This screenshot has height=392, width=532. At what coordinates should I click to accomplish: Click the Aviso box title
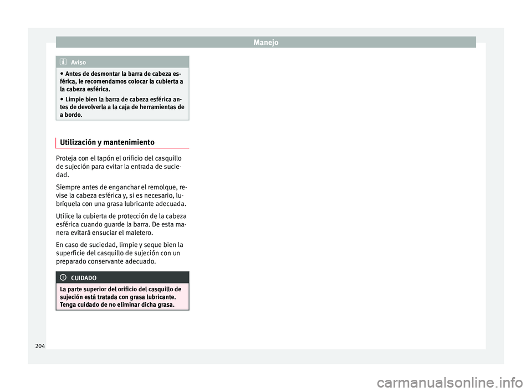pyautogui.click(x=78, y=63)
